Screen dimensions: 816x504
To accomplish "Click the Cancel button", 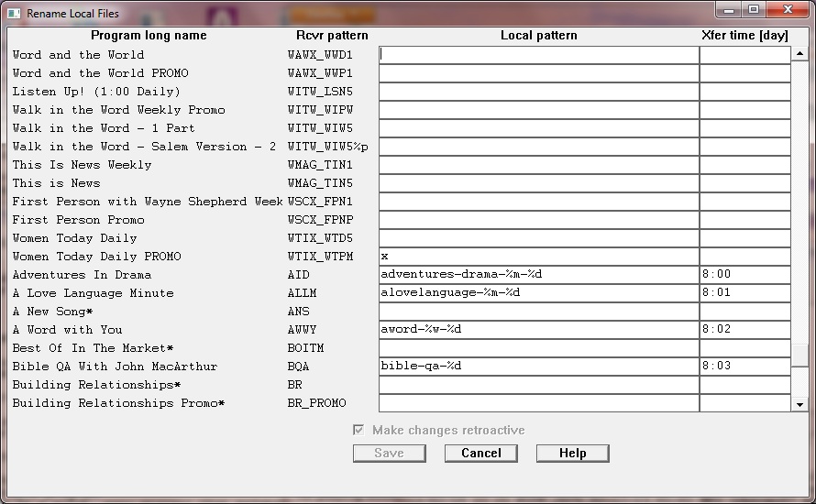I will tap(480, 453).
